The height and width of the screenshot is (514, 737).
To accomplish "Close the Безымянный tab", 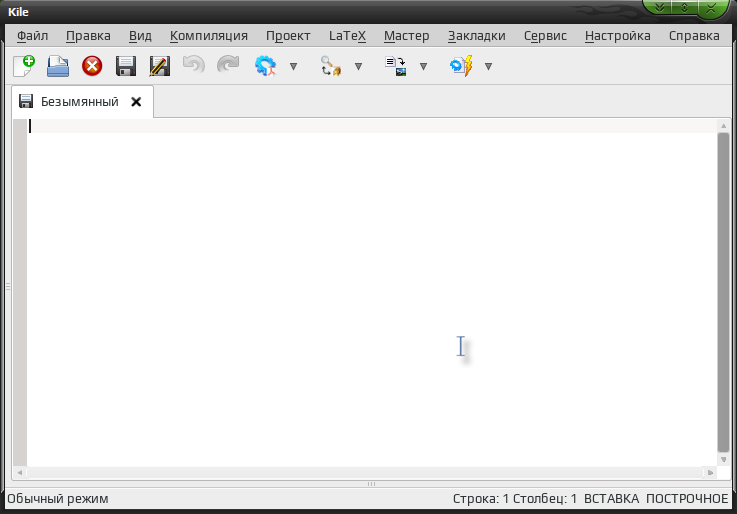I will point(136,101).
